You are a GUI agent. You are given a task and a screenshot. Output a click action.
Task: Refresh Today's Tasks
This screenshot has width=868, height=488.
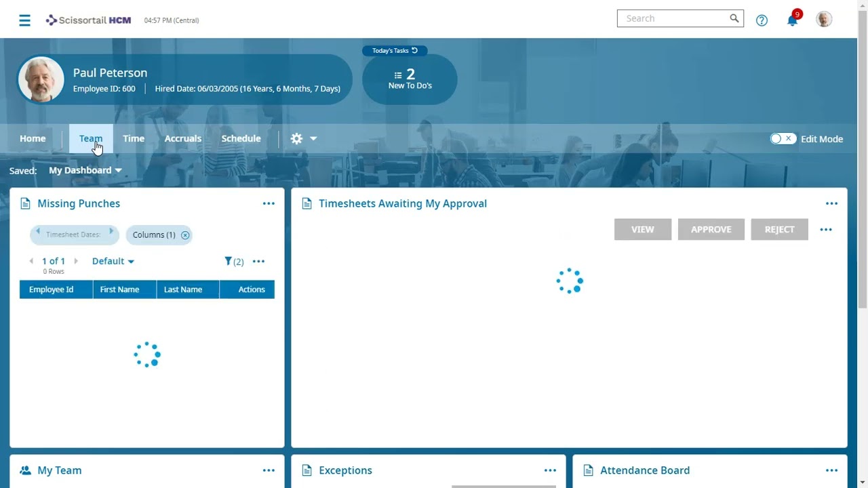[414, 50]
